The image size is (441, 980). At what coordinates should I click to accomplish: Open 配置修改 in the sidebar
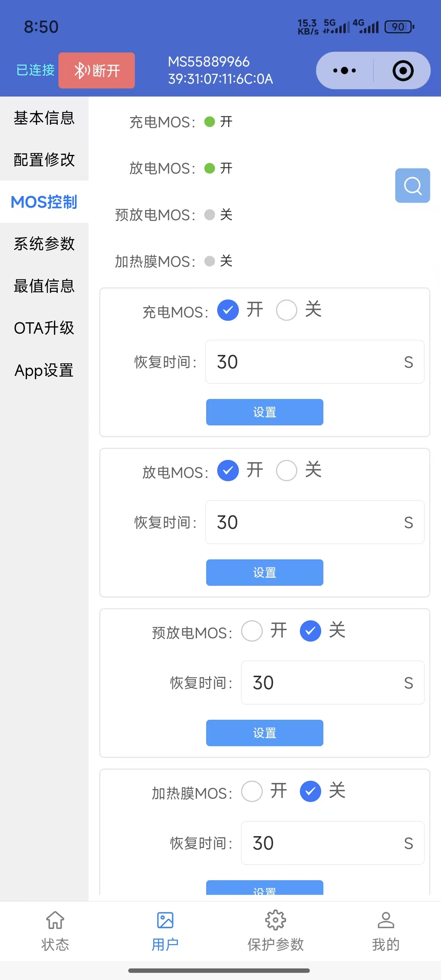44,160
